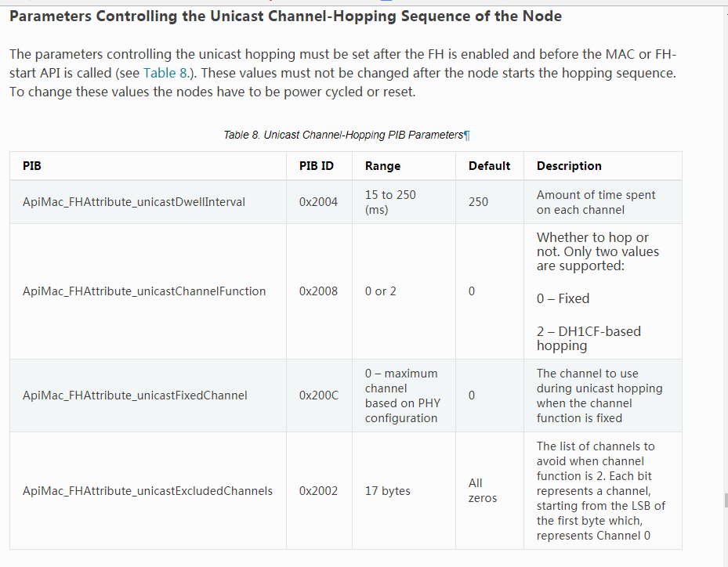The image size is (728, 567).
Task: Click PIB ID value 0x2004
Action: (x=318, y=202)
